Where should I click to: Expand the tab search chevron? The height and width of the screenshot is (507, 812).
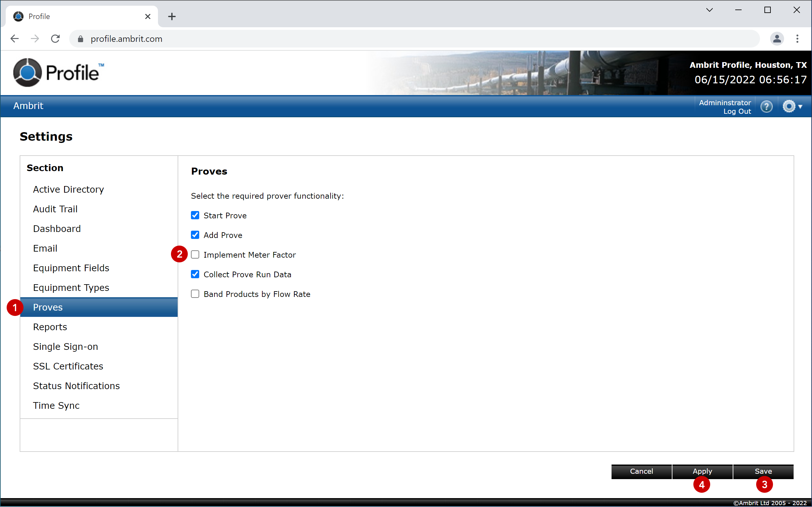[709, 10]
